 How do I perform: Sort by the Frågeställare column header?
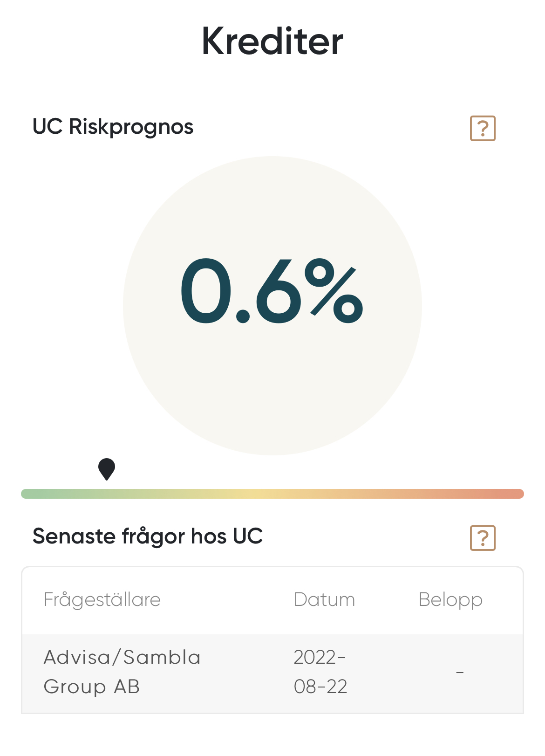click(x=102, y=599)
